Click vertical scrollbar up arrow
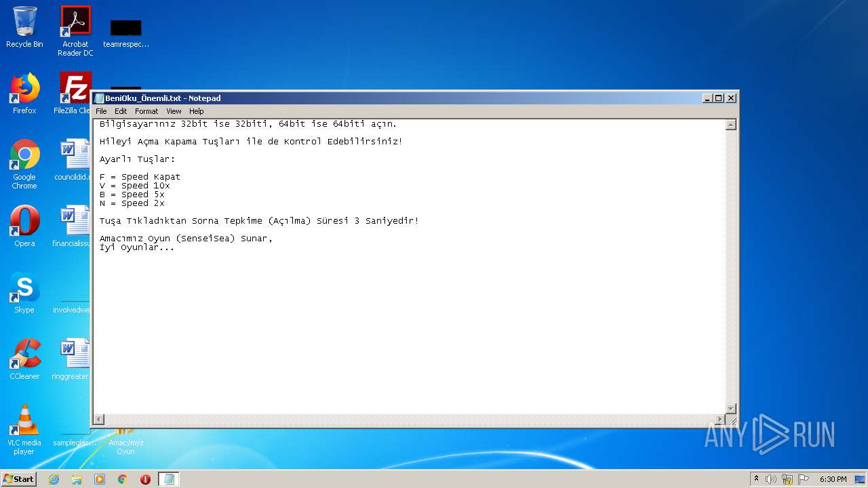Image resolution: width=868 pixels, height=488 pixels. coord(731,125)
